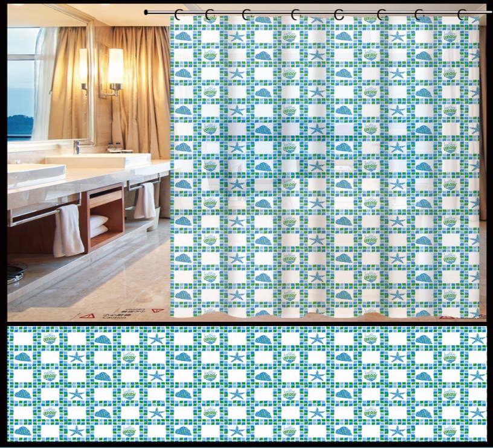Select the white towel hanging at front left
493x448 pixels.
point(68,231)
